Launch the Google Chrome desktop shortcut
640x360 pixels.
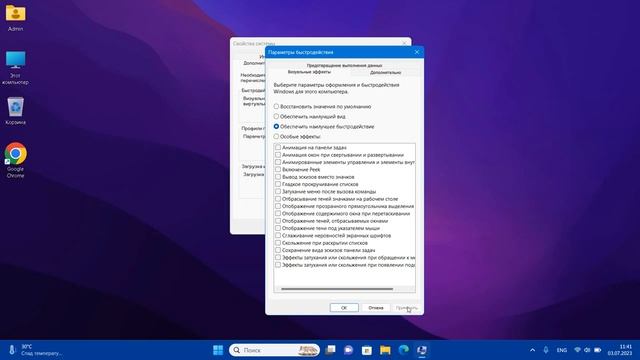(16, 160)
